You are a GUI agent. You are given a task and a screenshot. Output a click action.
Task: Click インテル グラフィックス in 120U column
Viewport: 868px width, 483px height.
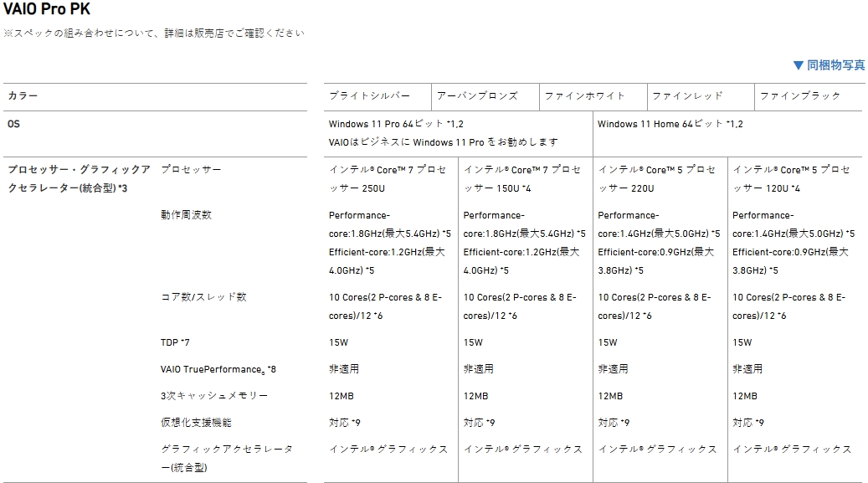tap(792, 450)
